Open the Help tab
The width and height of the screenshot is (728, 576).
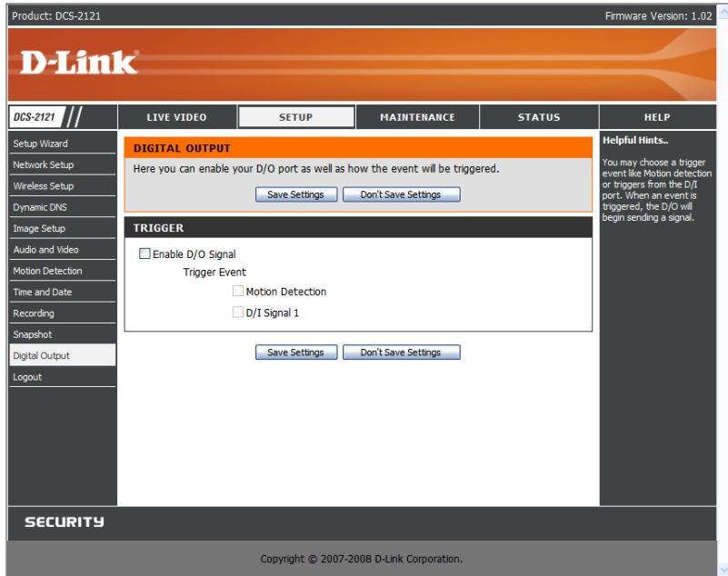click(657, 117)
